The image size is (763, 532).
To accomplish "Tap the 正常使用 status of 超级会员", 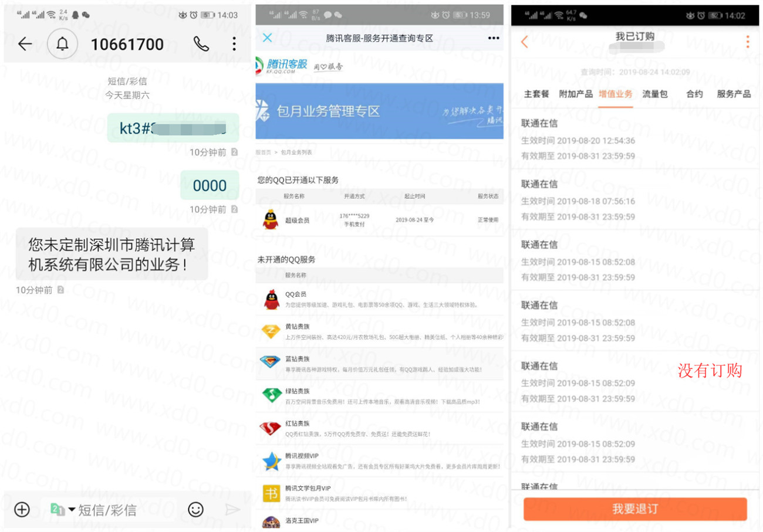I will (488, 221).
